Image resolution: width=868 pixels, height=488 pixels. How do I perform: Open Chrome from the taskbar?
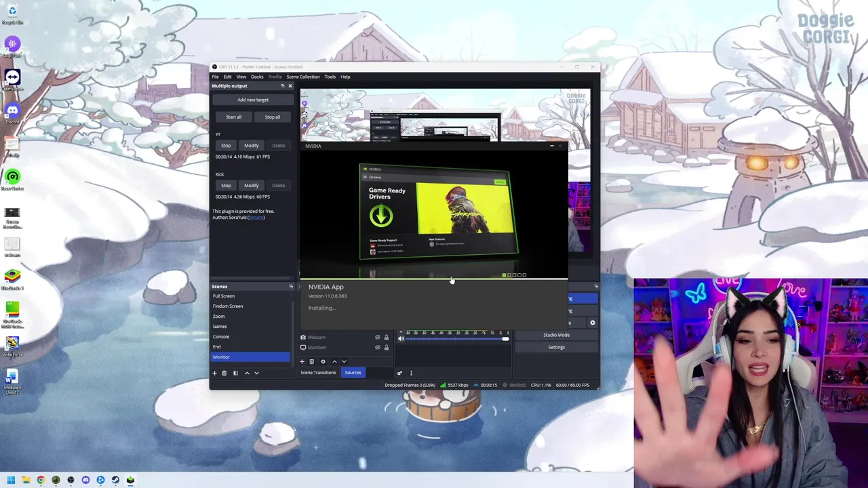(41, 480)
